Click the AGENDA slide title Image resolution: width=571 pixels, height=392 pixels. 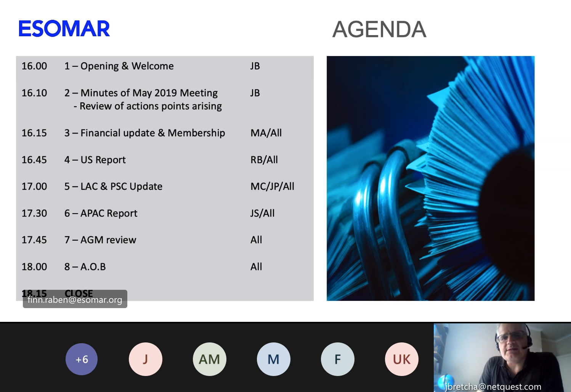(379, 29)
